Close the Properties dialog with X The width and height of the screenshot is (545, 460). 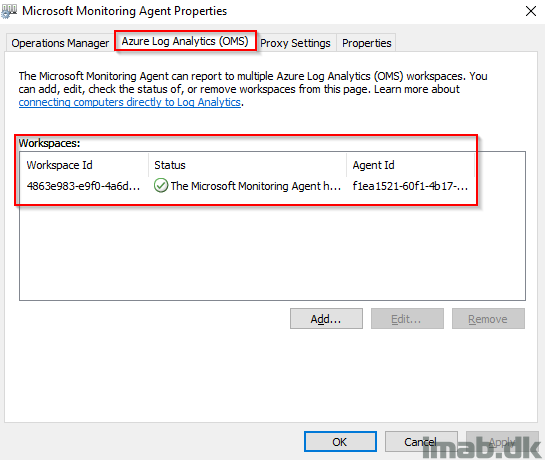tap(531, 11)
